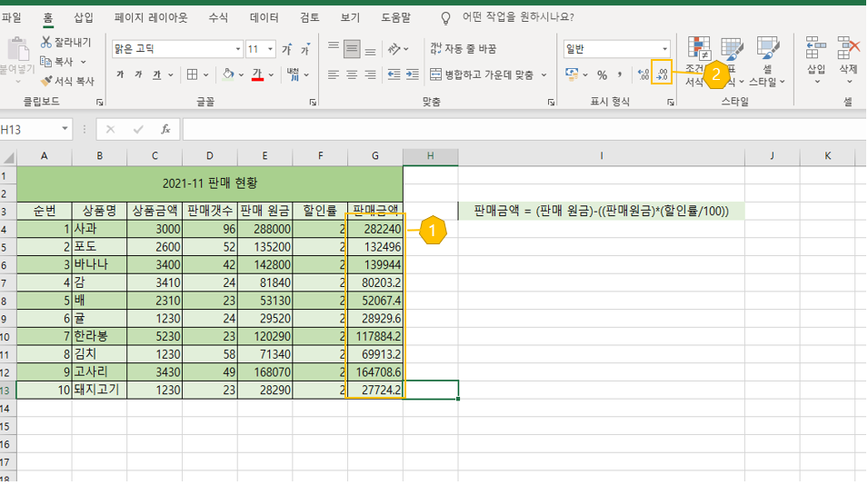This screenshot has width=868, height=485.
Task: Click the formula bar cancel X
Action: point(110,129)
